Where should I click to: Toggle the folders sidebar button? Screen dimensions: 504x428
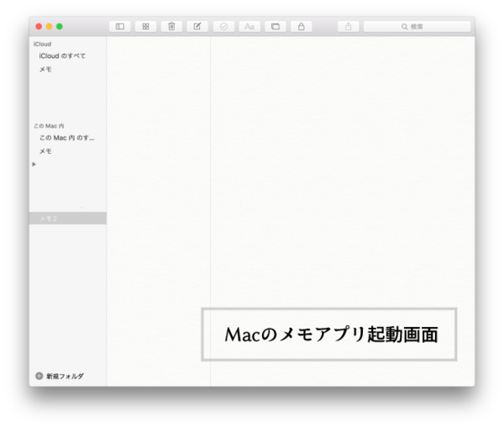coord(120,26)
